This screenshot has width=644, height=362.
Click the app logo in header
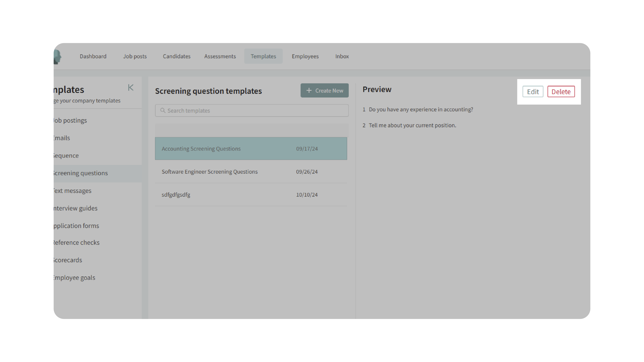coord(57,56)
